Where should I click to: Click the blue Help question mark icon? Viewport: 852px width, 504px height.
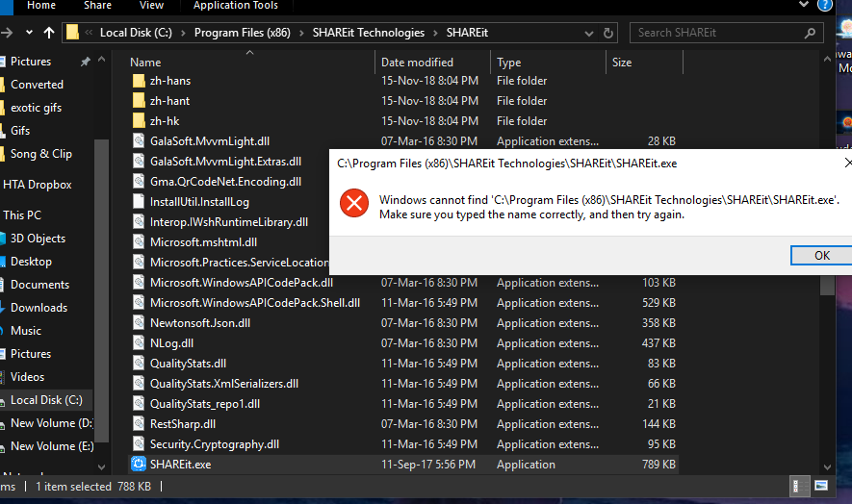[x=825, y=6]
